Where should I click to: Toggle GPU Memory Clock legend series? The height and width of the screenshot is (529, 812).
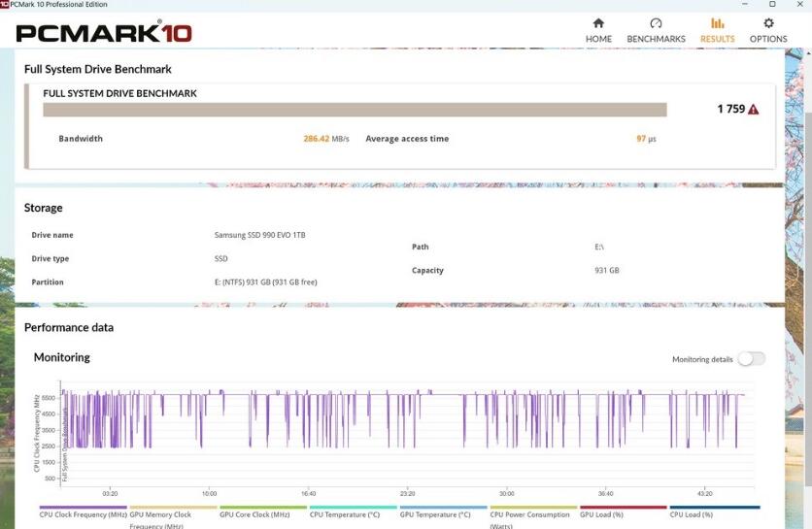tap(160, 514)
